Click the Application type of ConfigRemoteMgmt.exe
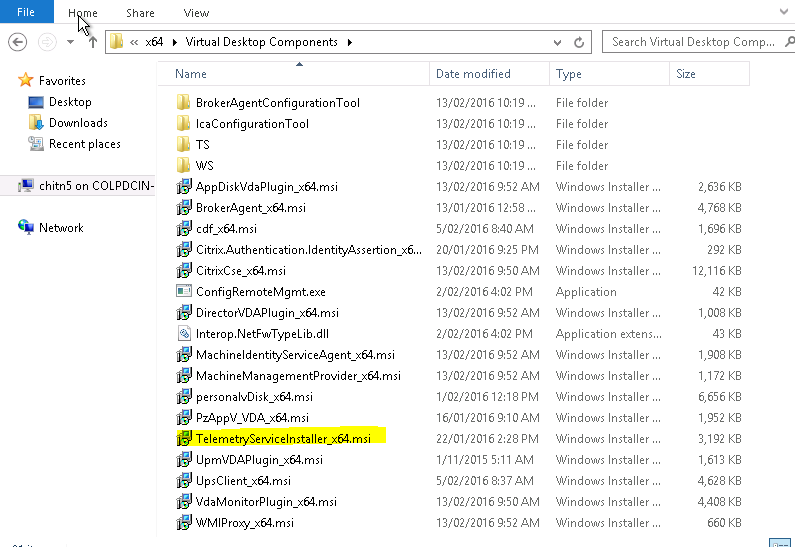 pos(586,291)
